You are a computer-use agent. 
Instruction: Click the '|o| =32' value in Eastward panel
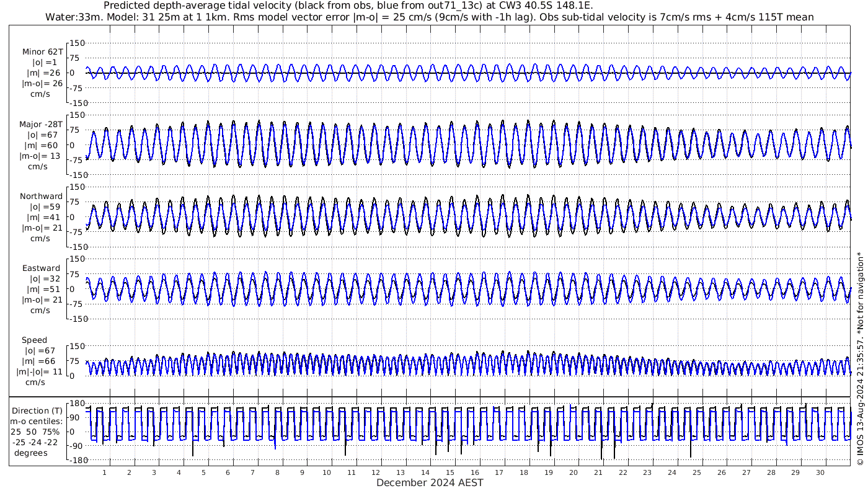click(45, 279)
